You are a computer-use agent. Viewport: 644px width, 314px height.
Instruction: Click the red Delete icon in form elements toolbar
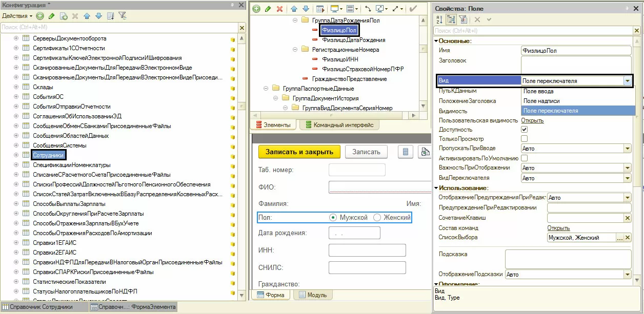coord(279,9)
